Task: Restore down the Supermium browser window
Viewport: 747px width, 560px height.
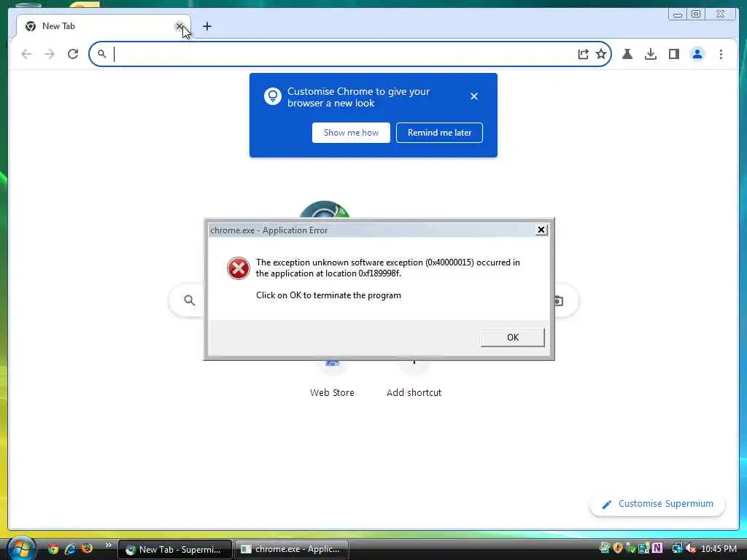Action: (696, 15)
